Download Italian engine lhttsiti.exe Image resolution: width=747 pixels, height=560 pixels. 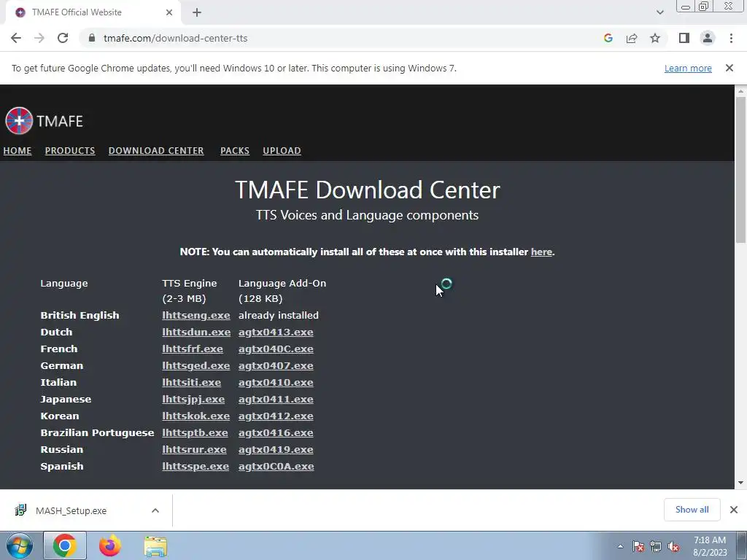coord(192,382)
